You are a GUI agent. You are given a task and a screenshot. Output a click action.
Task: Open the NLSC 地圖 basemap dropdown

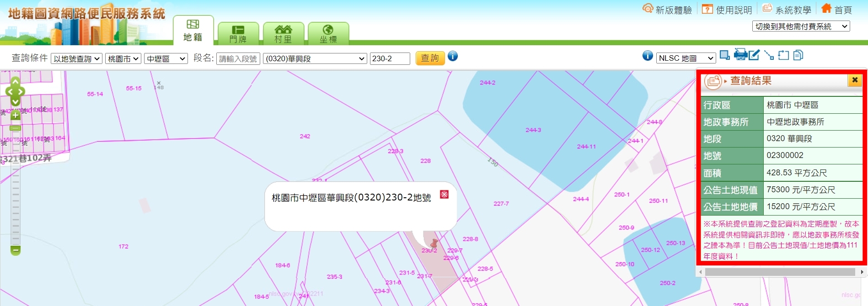coord(686,58)
